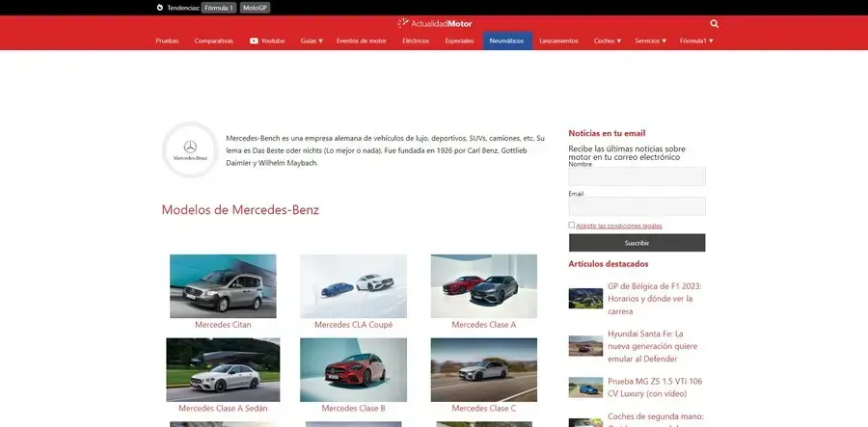Click the Mercedes Clase B text link

click(353, 408)
